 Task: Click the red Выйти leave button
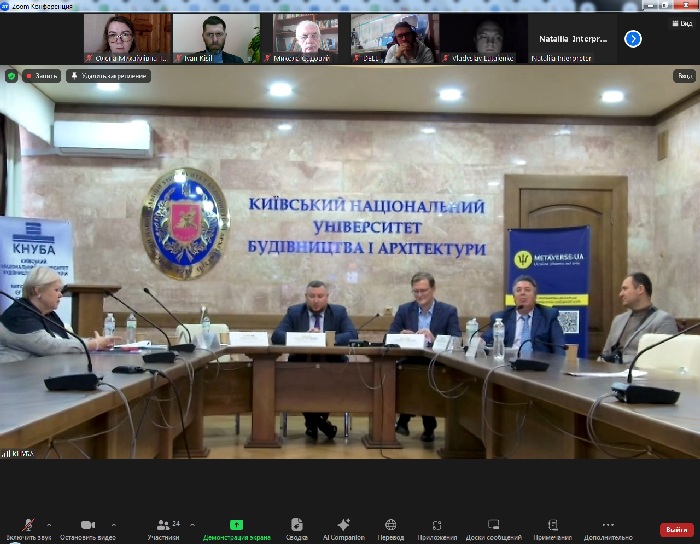point(676,529)
